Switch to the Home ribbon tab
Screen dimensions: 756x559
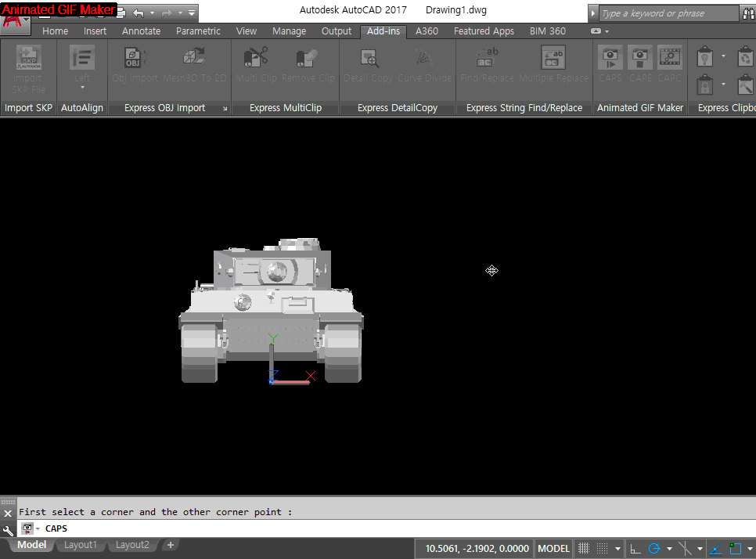click(x=55, y=31)
